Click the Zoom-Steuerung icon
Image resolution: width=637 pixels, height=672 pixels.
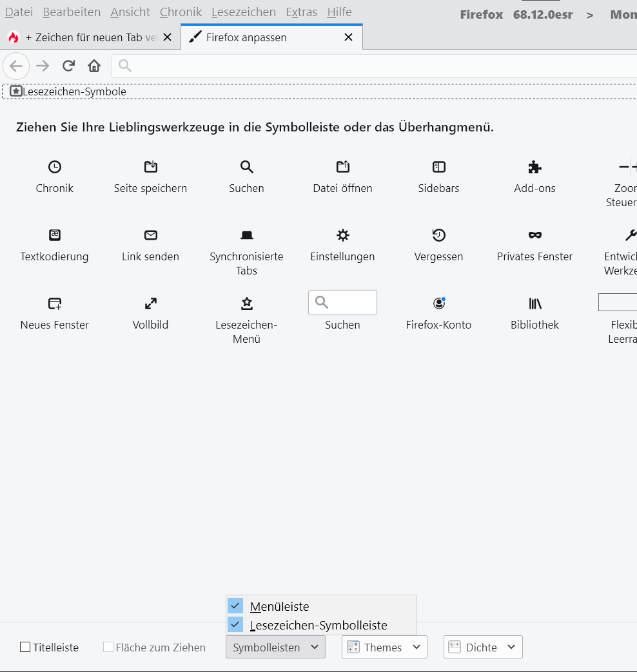click(x=629, y=167)
